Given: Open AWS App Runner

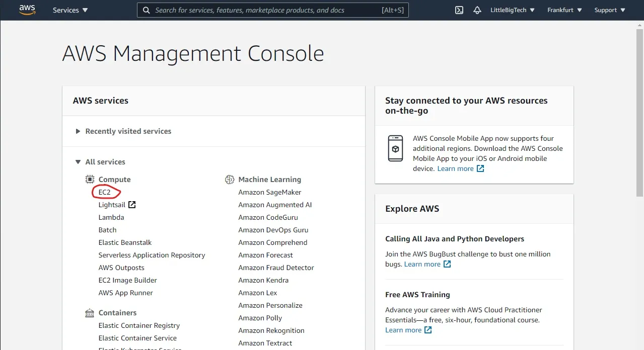Looking at the screenshot, I should tap(126, 293).
